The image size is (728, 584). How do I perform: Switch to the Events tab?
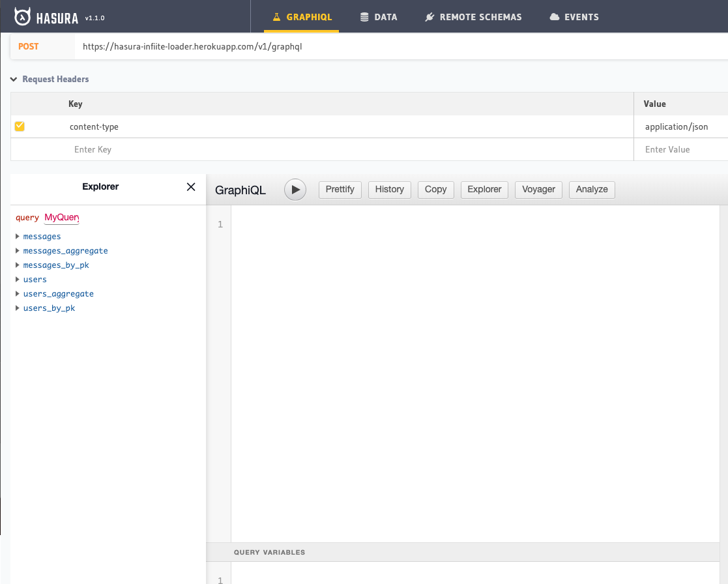(x=581, y=18)
